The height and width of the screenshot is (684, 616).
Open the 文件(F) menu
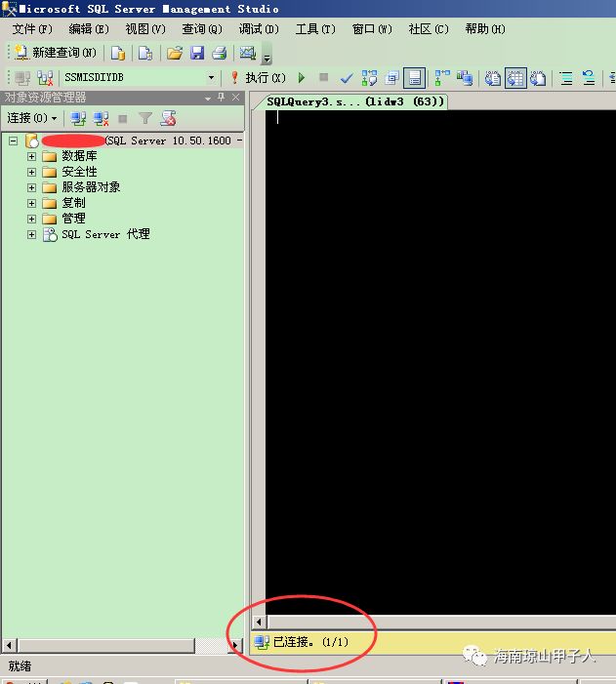[x=32, y=29]
